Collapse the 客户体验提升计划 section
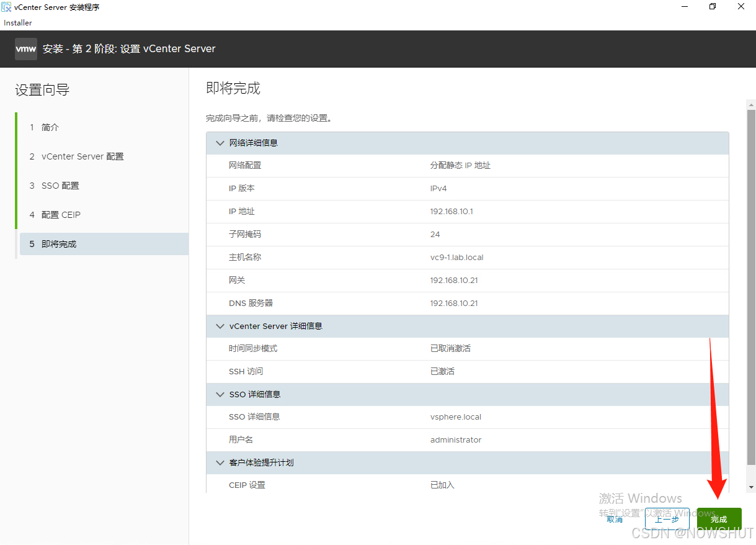 click(220, 462)
